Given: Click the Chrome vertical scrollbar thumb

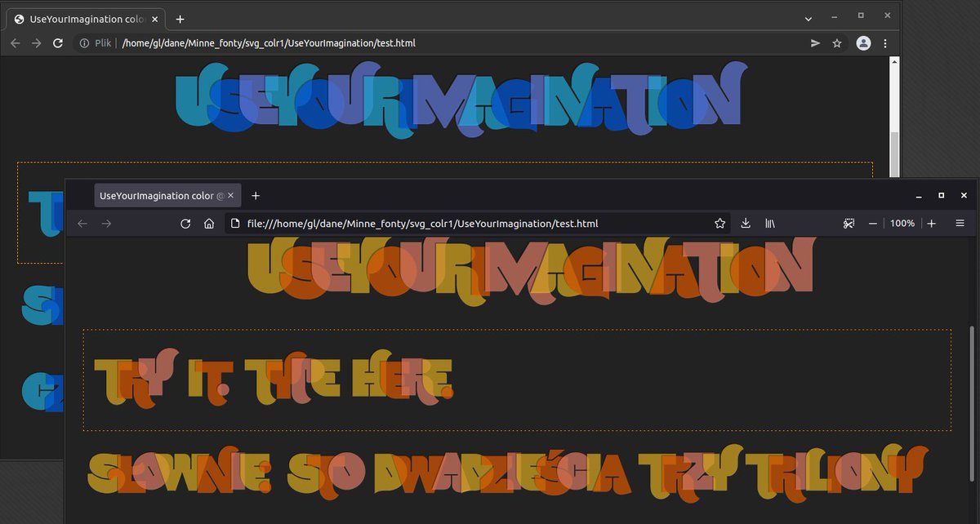Looking at the screenshot, I should click(x=894, y=155).
